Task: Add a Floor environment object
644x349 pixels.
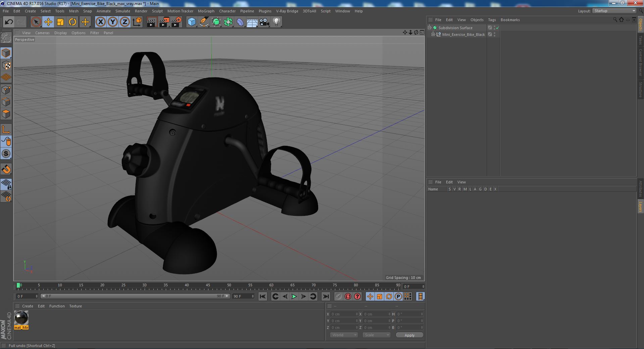Action: click(x=252, y=22)
